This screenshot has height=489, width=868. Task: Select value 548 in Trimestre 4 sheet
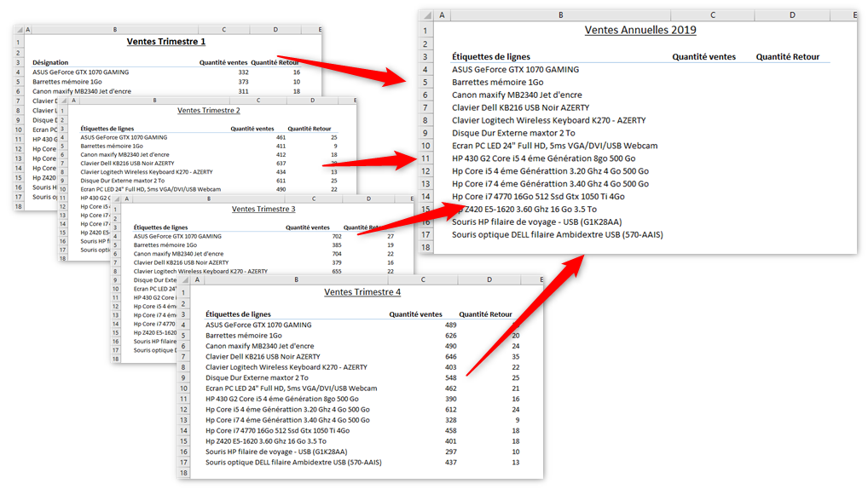pyautogui.click(x=450, y=377)
